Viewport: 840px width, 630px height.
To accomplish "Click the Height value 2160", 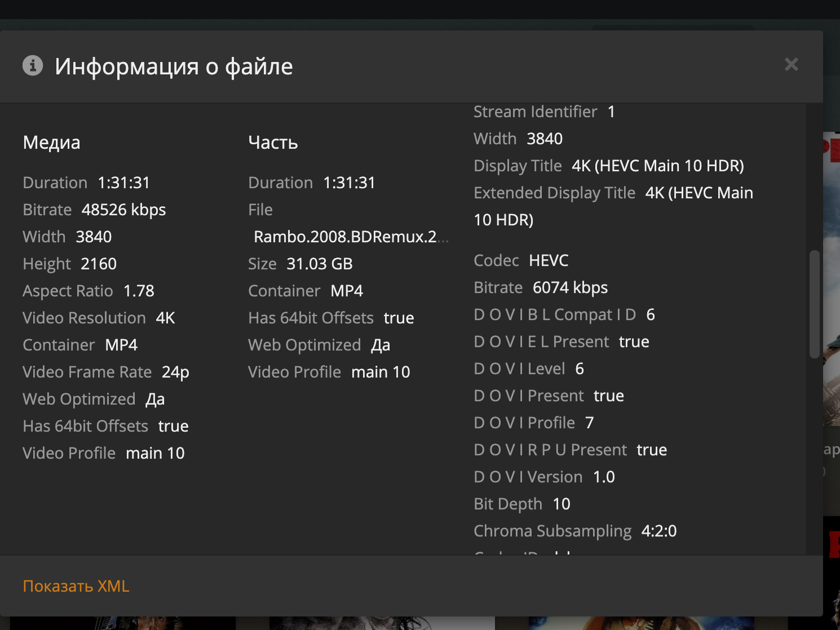I will click(x=99, y=264).
